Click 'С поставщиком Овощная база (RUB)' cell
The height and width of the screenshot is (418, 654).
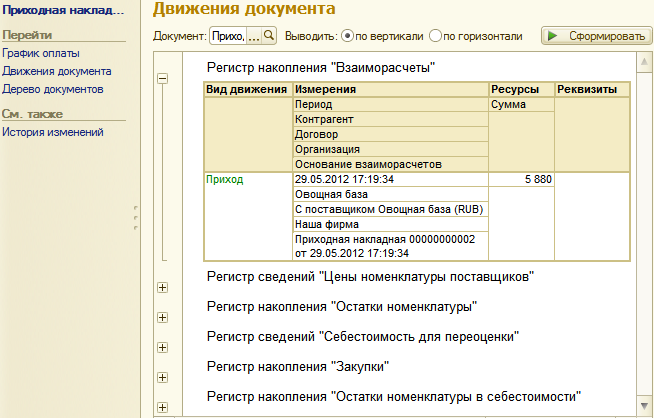390,209
